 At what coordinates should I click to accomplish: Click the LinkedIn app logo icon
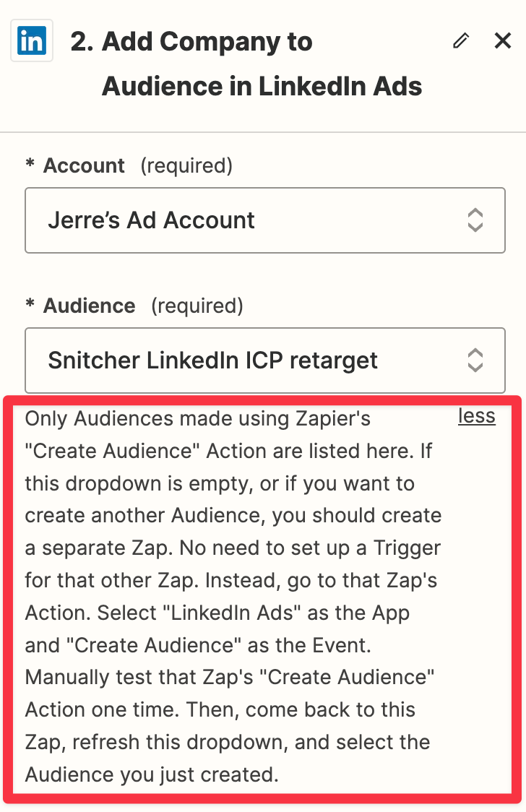click(32, 41)
